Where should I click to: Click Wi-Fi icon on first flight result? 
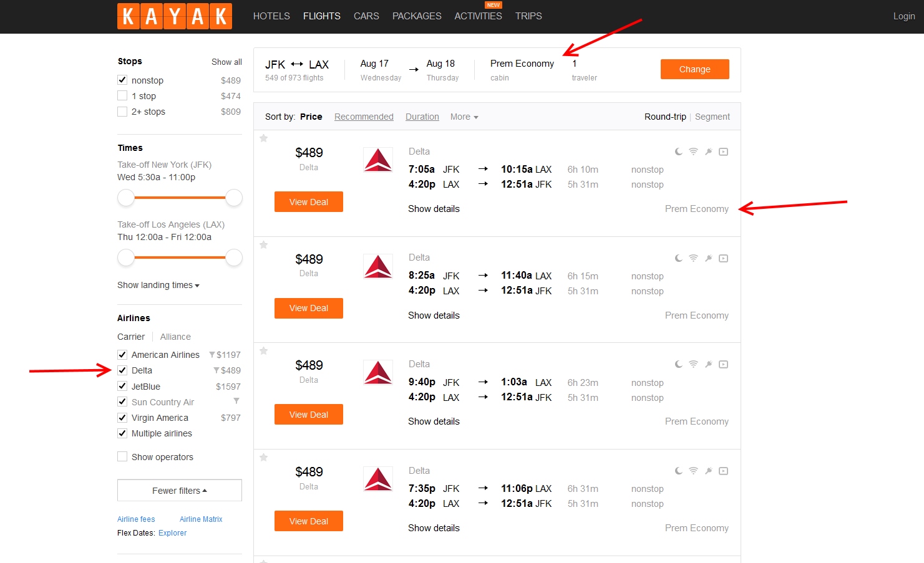(x=693, y=152)
